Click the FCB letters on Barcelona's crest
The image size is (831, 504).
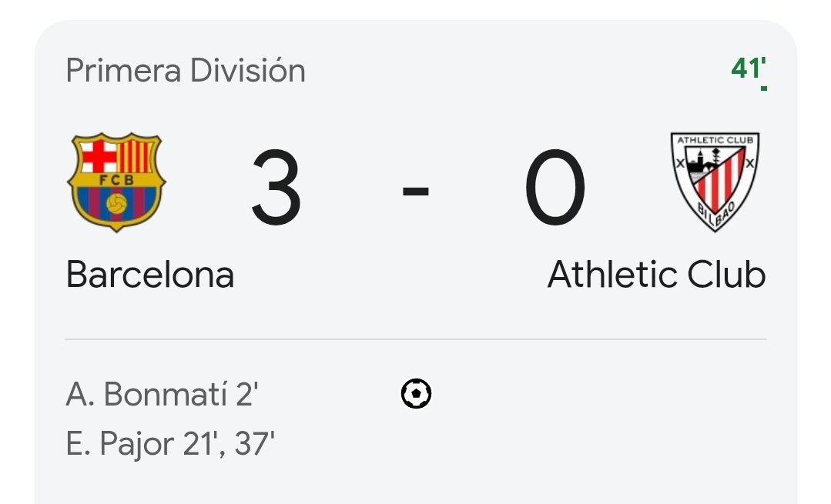click(117, 180)
